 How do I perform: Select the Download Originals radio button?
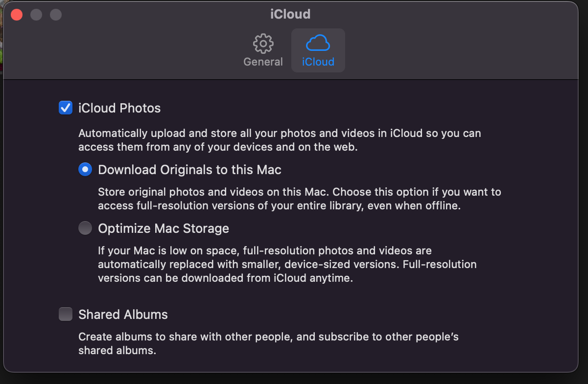(x=85, y=170)
